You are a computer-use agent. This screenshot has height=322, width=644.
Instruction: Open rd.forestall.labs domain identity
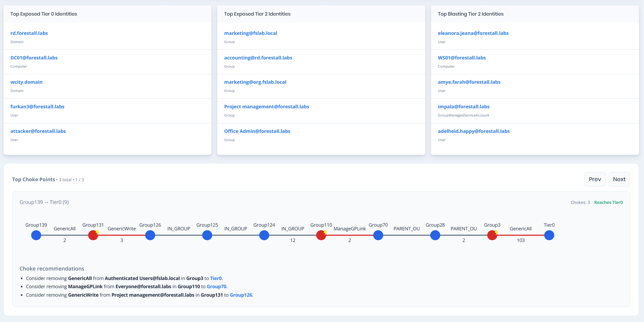pos(29,33)
